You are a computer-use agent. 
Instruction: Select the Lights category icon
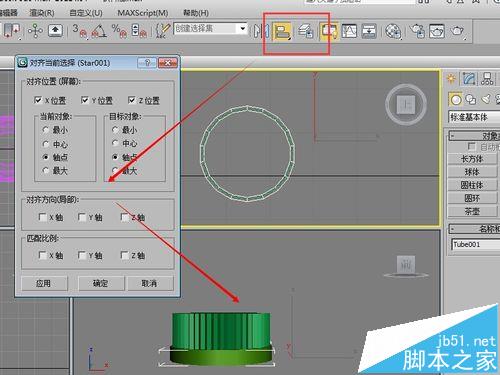(486, 99)
